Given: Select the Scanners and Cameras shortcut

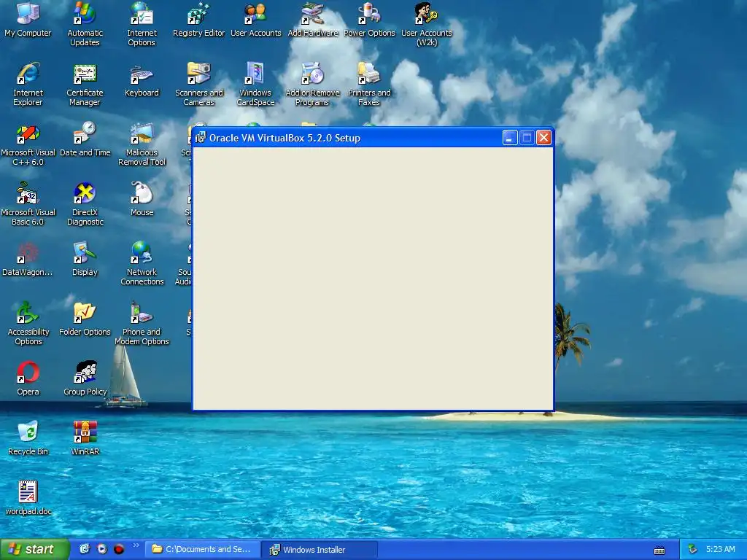Looking at the screenshot, I should pyautogui.click(x=198, y=85).
